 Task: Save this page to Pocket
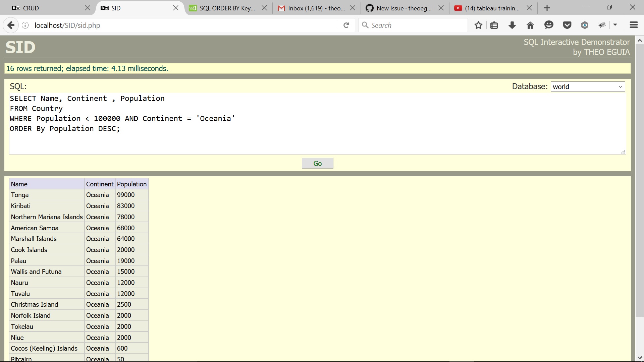pos(567,25)
